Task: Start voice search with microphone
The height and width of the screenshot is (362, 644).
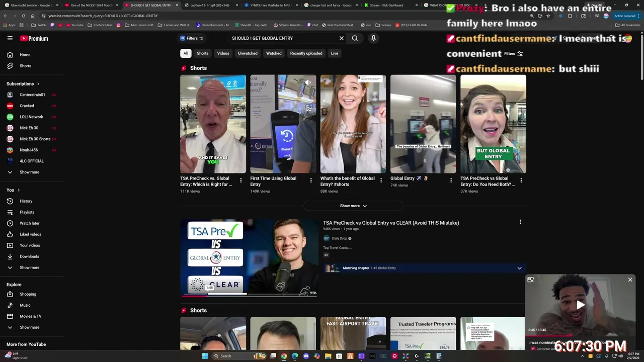Action: tap(373, 38)
